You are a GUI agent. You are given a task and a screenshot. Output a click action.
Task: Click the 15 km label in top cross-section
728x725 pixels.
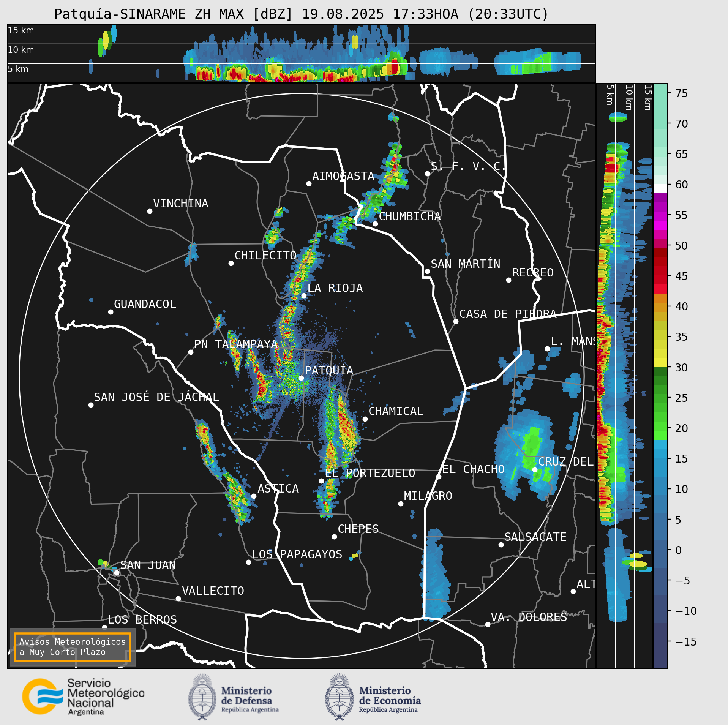[x=21, y=30]
